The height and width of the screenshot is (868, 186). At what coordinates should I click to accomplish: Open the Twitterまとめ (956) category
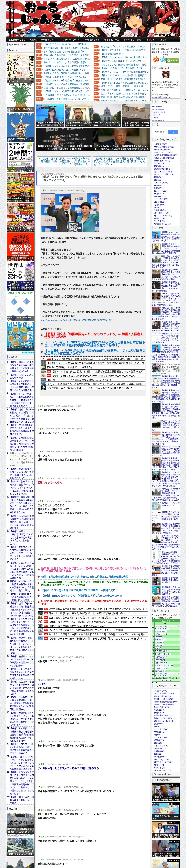[x=163, y=150]
